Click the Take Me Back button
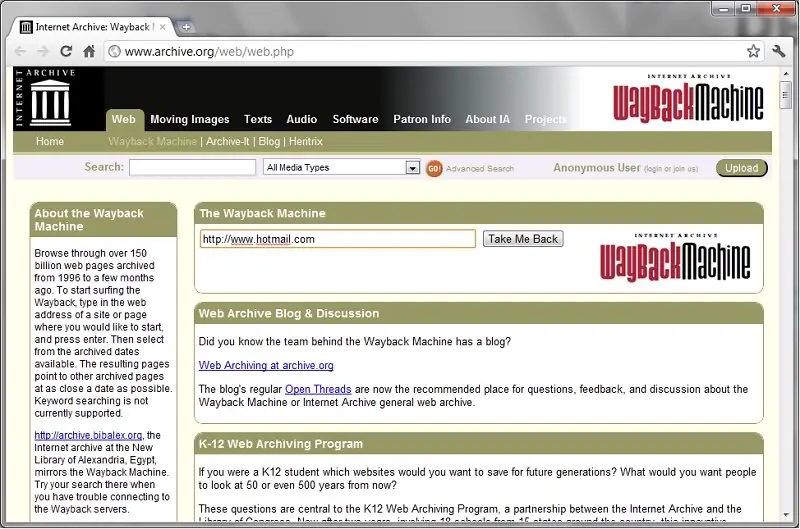The height and width of the screenshot is (529, 800). pyautogui.click(x=523, y=239)
